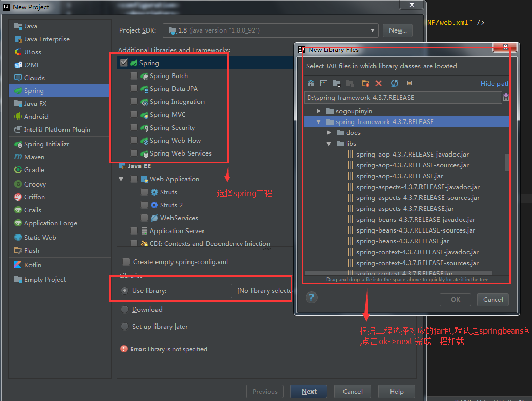The width and height of the screenshot is (532, 401).
Task: Select Grails project type icon
Action: click(x=18, y=210)
